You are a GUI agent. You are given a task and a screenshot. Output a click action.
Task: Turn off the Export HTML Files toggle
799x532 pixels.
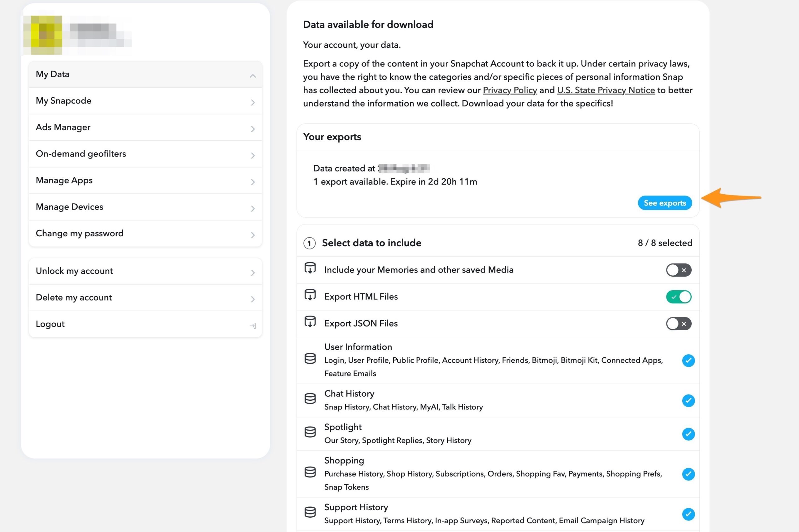click(x=678, y=297)
